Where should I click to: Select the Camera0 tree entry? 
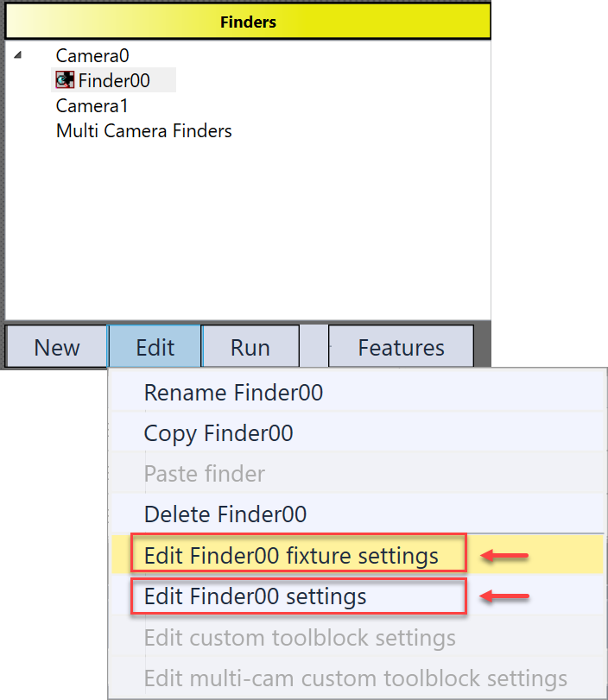coord(92,56)
